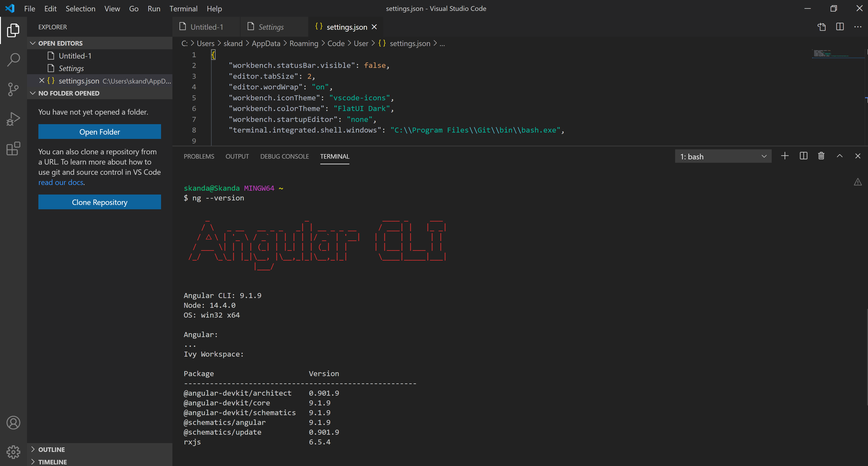Click the 'ng --version' command line
Image resolution: width=868 pixels, height=466 pixels.
pyautogui.click(x=218, y=198)
